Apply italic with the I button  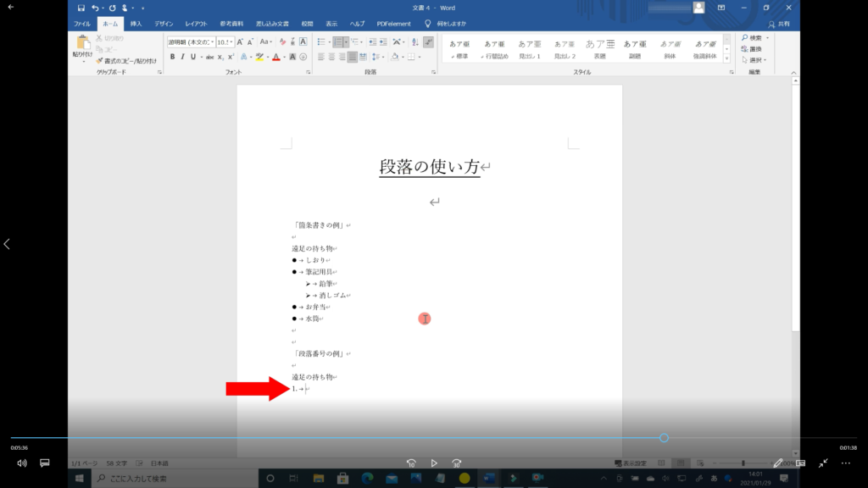(182, 57)
